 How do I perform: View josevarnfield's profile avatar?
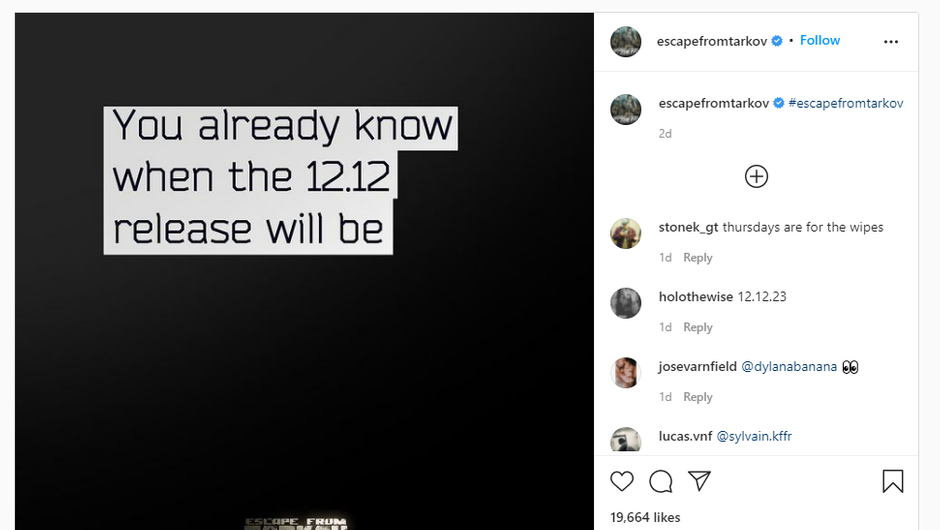tap(625, 372)
